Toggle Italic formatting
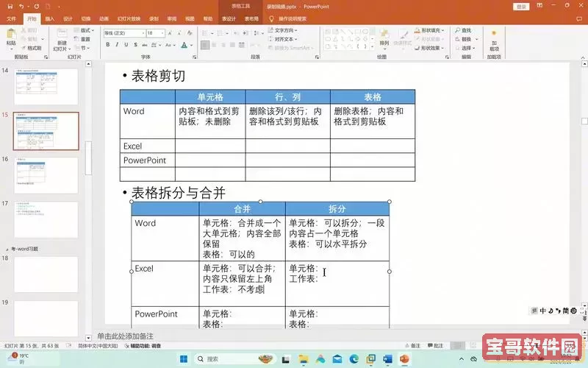Image resolution: width=588 pixels, height=368 pixels. [x=117, y=45]
